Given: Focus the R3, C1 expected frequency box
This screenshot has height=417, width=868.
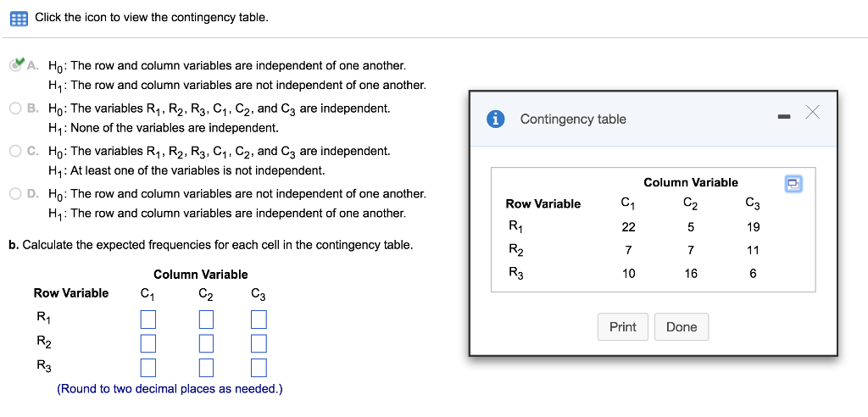Looking at the screenshot, I should point(148,368).
